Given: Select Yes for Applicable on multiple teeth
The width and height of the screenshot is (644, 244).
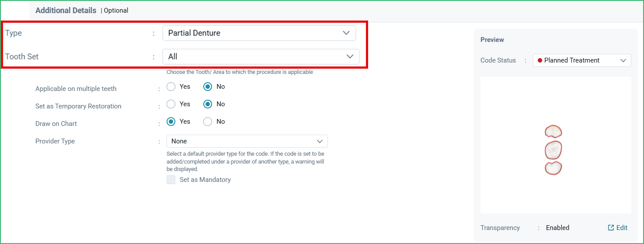Looking at the screenshot, I should tap(171, 87).
